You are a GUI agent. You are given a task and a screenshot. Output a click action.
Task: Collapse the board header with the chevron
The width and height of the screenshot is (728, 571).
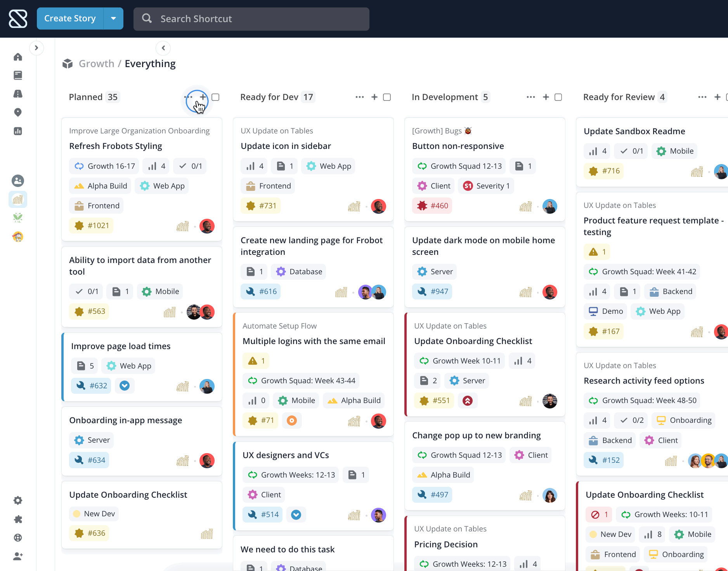(163, 48)
